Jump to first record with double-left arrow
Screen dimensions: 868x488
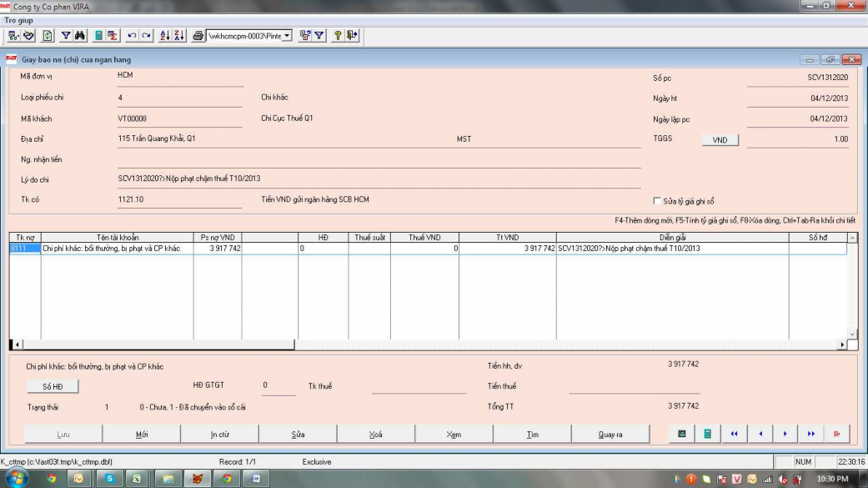[734, 434]
